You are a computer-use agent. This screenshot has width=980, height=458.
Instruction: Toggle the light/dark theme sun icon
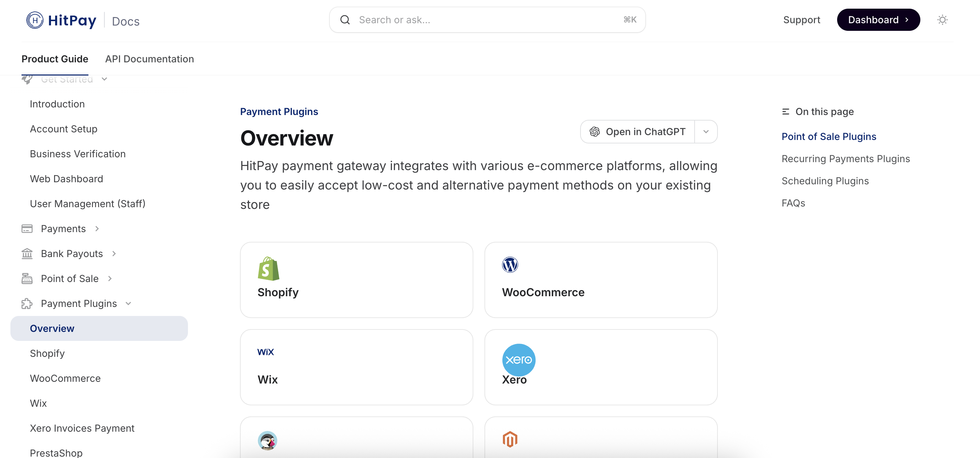pos(942,20)
